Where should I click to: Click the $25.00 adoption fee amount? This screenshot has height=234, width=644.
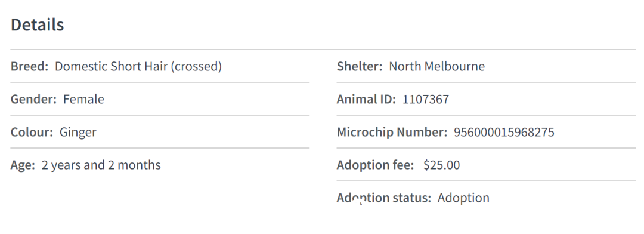point(441,165)
